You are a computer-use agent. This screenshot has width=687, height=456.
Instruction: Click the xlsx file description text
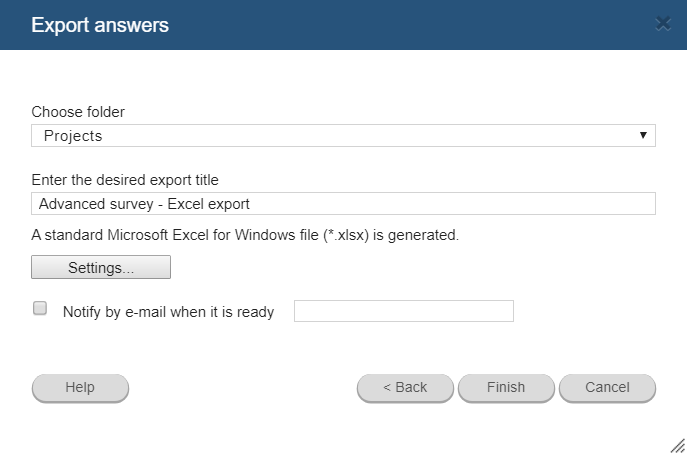point(245,235)
